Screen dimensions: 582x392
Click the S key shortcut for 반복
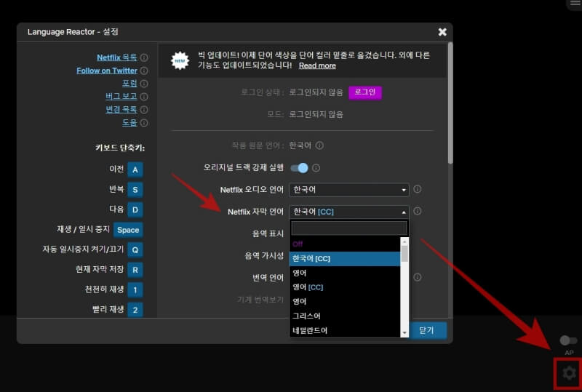click(135, 190)
